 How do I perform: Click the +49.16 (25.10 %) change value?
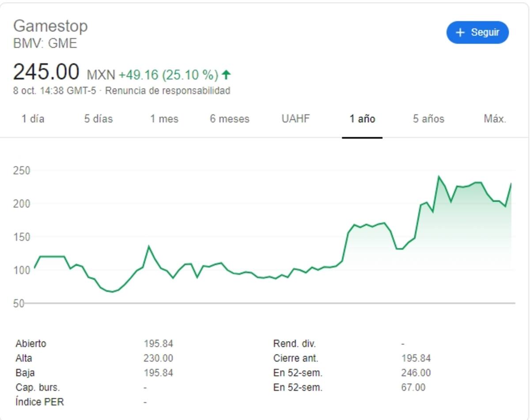pos(168,75)
